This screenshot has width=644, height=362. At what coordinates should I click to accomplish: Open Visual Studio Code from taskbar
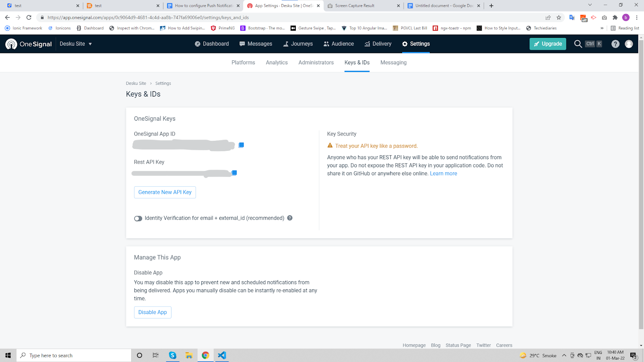[222, 355]
